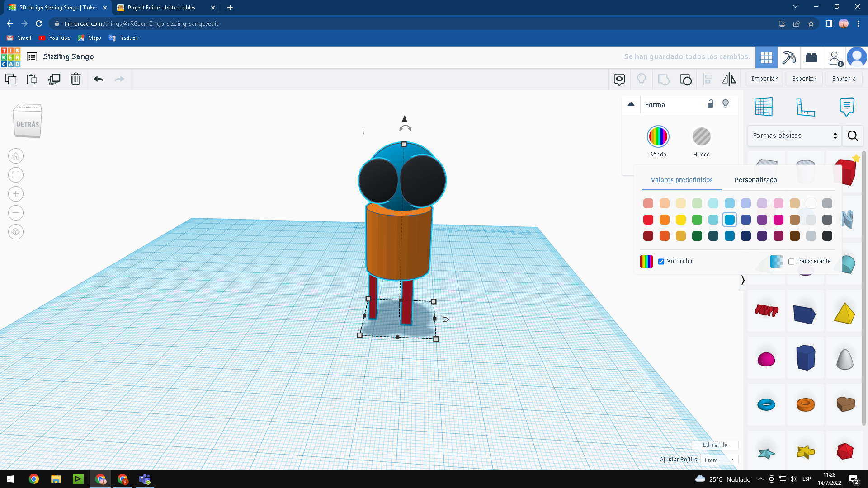Click the Exportar button

pos(804,79)
